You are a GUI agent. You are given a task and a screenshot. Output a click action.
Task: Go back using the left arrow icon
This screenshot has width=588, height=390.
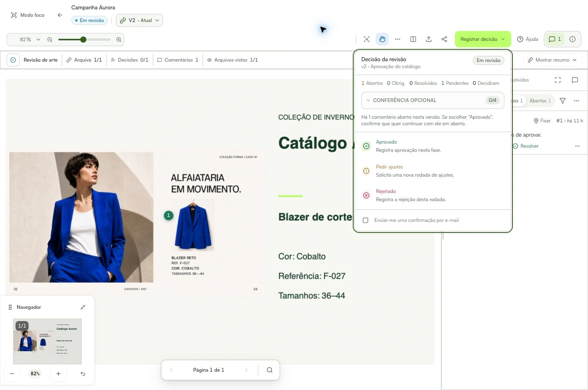[x=60, y=15]
